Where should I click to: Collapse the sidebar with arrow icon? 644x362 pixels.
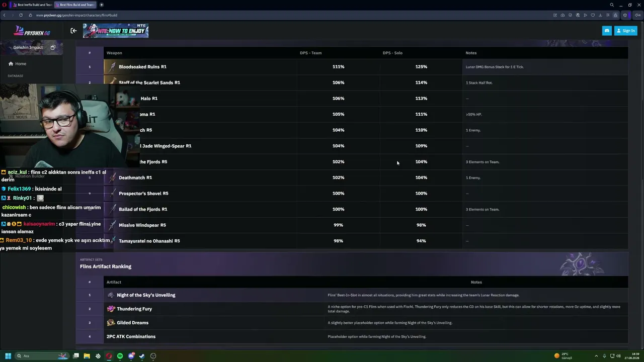pos(73,31)
